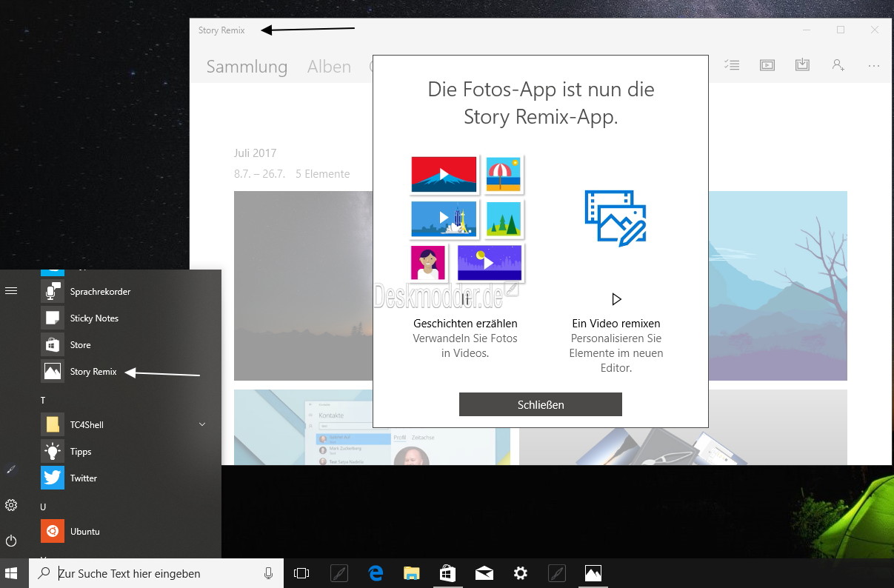Image resolution: width=894 pixels, height=588 pixels.
Task: Switch to the Alben tab
Action: point(329,67)
